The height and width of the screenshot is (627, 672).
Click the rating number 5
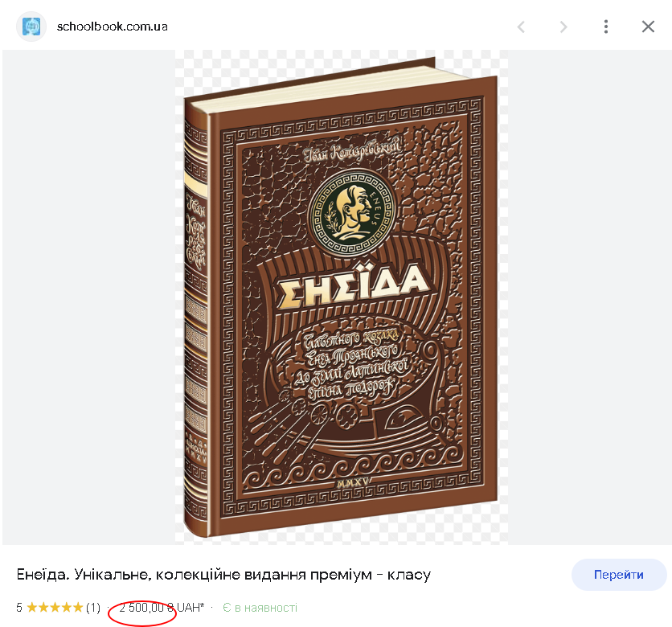19,607
